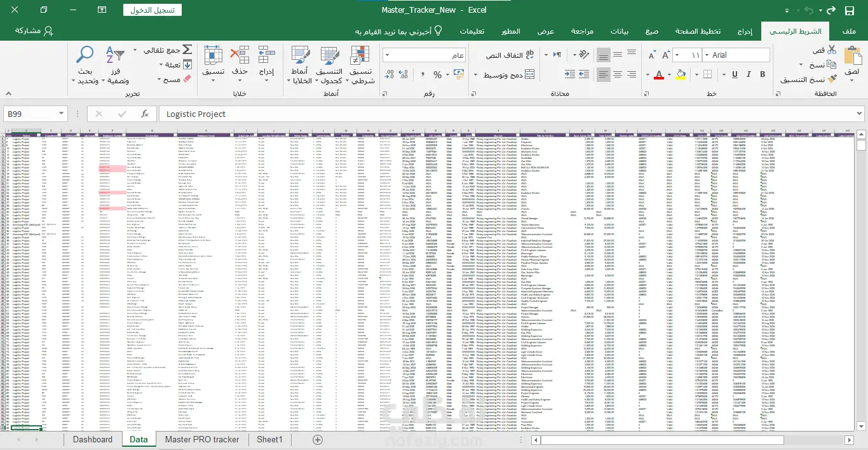Expand the font color palette arrow
The height and width of the screenshot is (450, 868).
click(648, 74)
